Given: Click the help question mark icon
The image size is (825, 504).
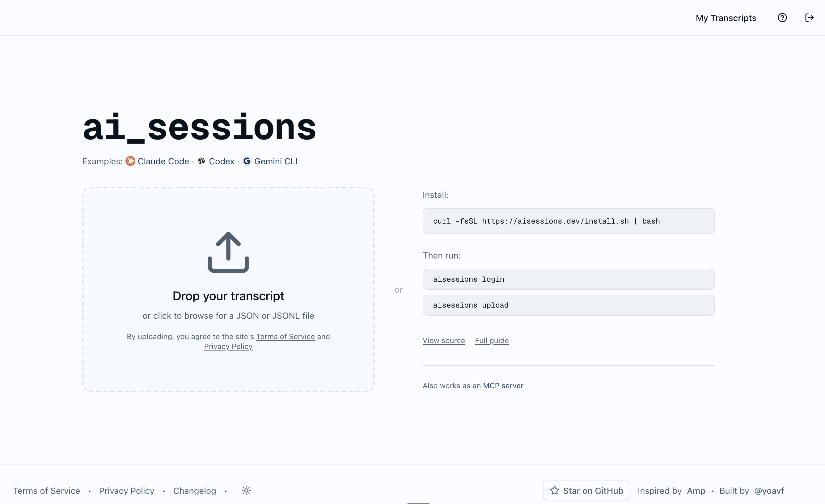Looking at the screenshot, I should (x=782, y=18).
